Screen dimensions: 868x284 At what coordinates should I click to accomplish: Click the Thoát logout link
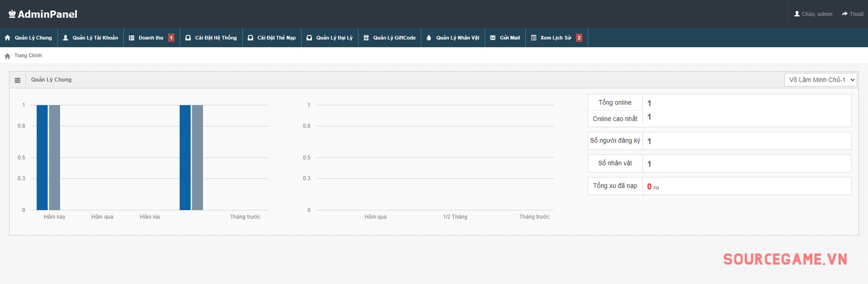pyautogui.click(x=852, y=14)
